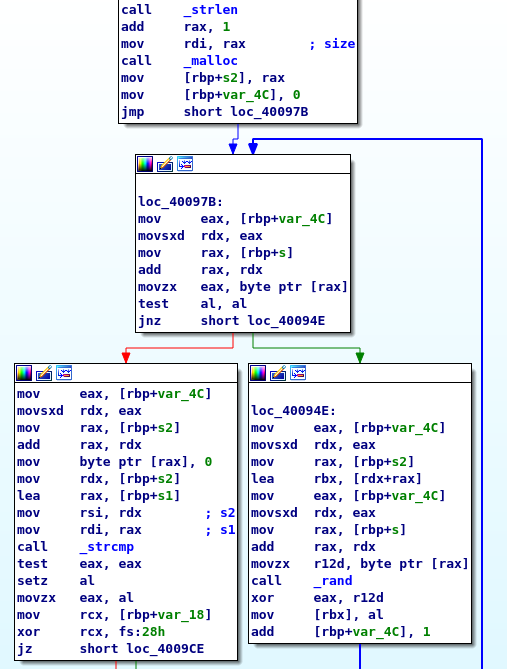Click 'mov rdi, rax' s1 argument line
The image size is (507, 669).
126,529
